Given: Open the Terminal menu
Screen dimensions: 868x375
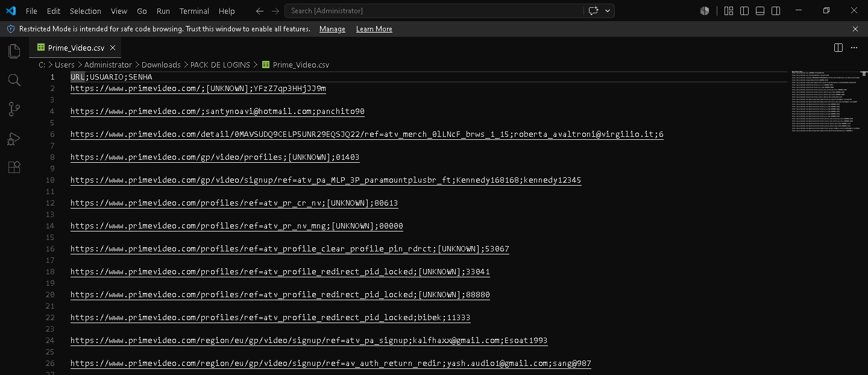Looking at the screenshot, I should (x=194, y=11).
